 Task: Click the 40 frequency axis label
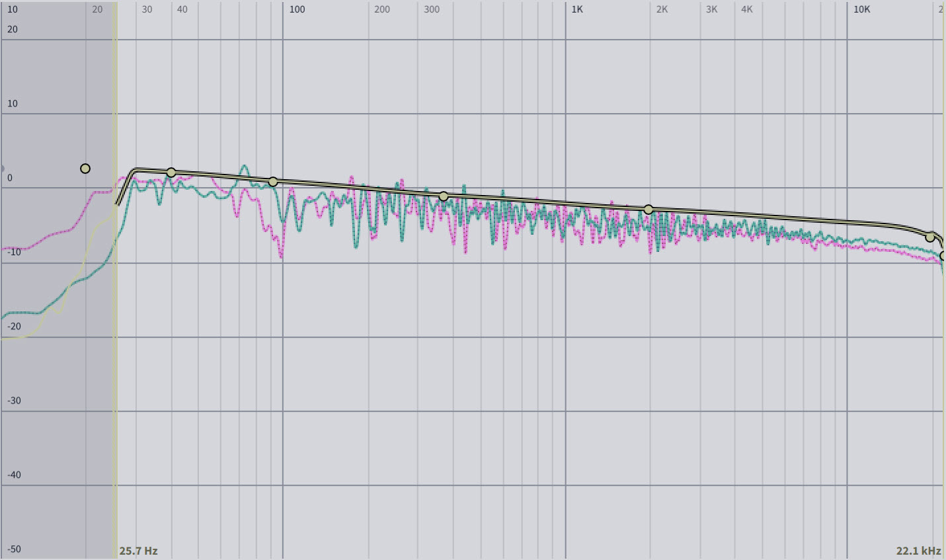point(182,9)
